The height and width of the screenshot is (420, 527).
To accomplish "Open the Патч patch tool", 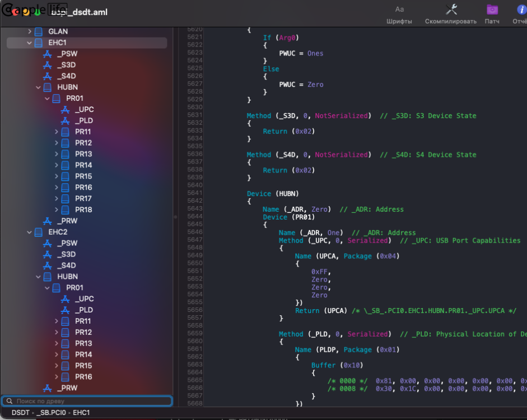I will 492,15.
